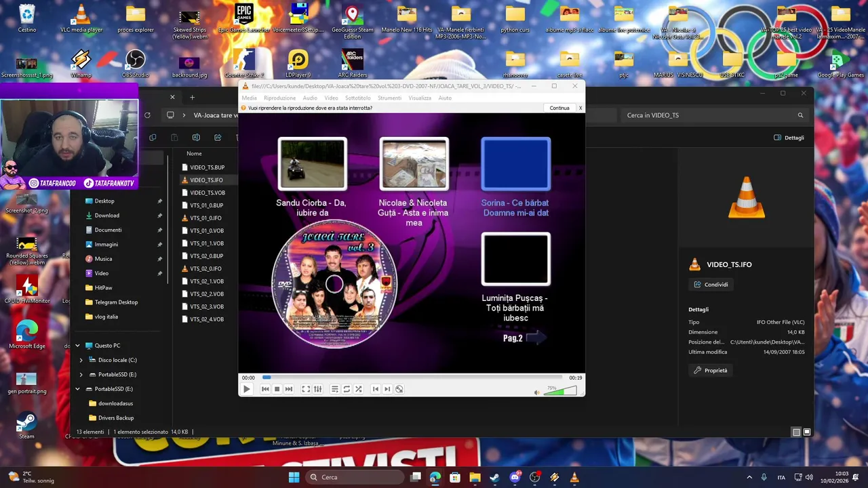
Task: Toggle VLC loop mode
Action: click(x=347, y=389)
